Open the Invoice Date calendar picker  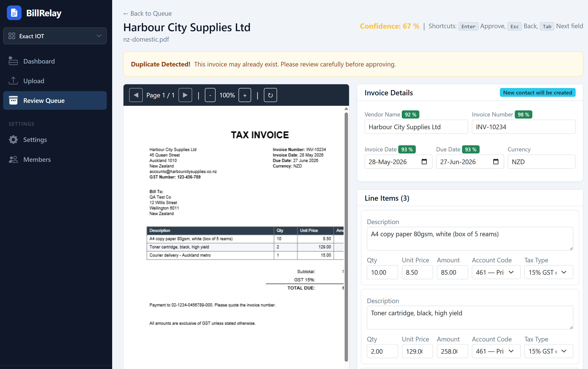(424, 162)
